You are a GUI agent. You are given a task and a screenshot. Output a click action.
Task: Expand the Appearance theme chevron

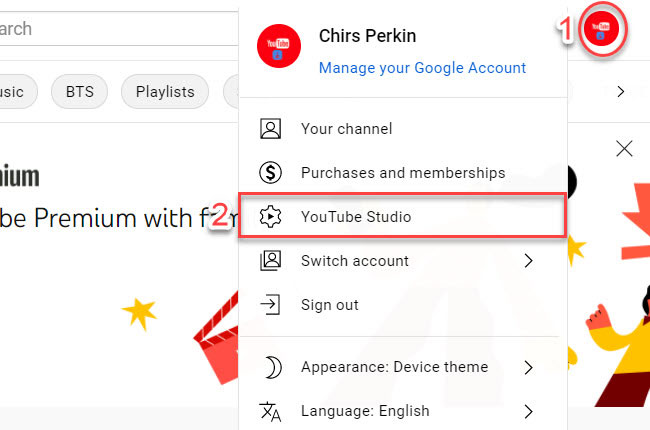528,367
